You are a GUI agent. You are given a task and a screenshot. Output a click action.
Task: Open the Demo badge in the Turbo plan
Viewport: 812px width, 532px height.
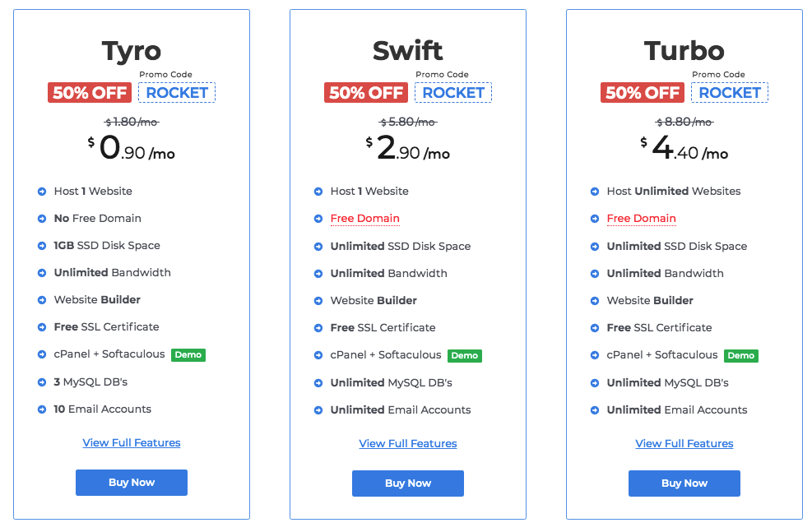click(x=740, y=356)
